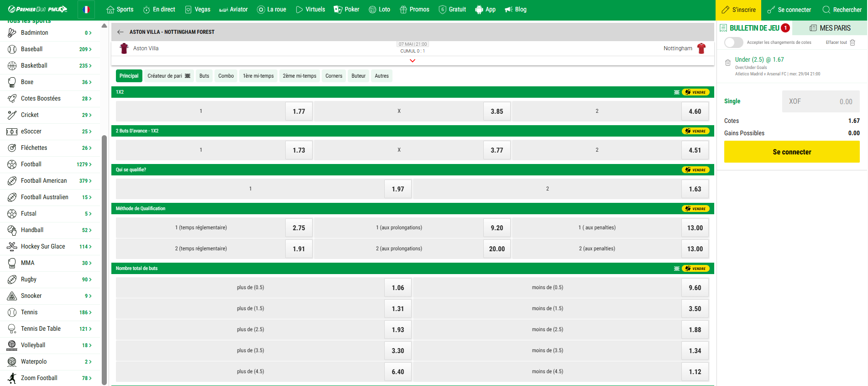Select 2 (aux prolongations) odds 20.00
This screenshot has height=386, width=868.
coord(497,249)
